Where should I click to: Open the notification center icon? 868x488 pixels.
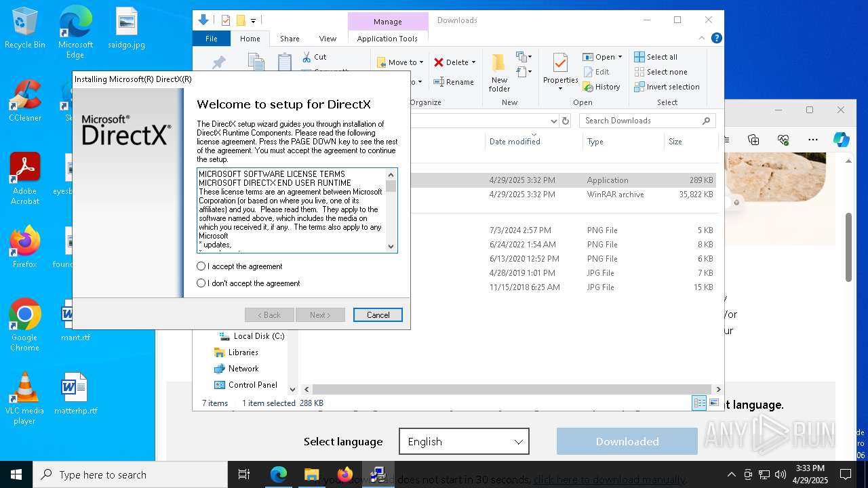[x=846, y=474]
